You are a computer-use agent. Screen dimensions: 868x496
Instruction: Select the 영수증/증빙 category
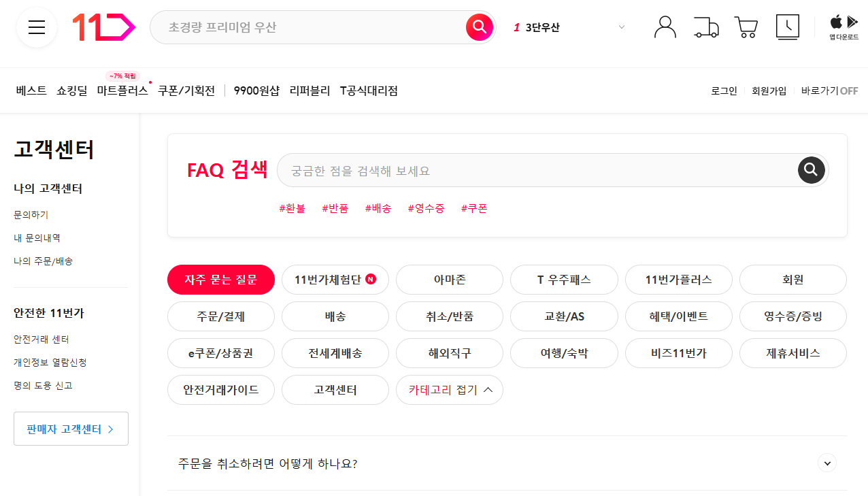pyautogui.click(x=793, y=316)
